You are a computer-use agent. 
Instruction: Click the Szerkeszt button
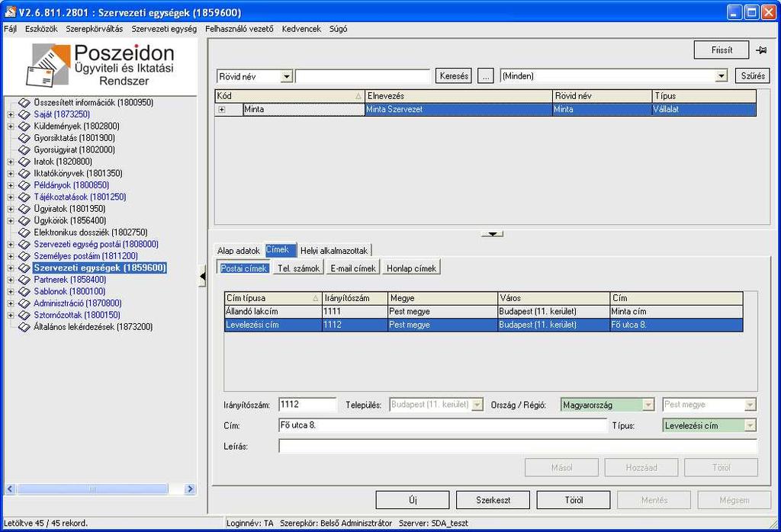coord(493,500)
